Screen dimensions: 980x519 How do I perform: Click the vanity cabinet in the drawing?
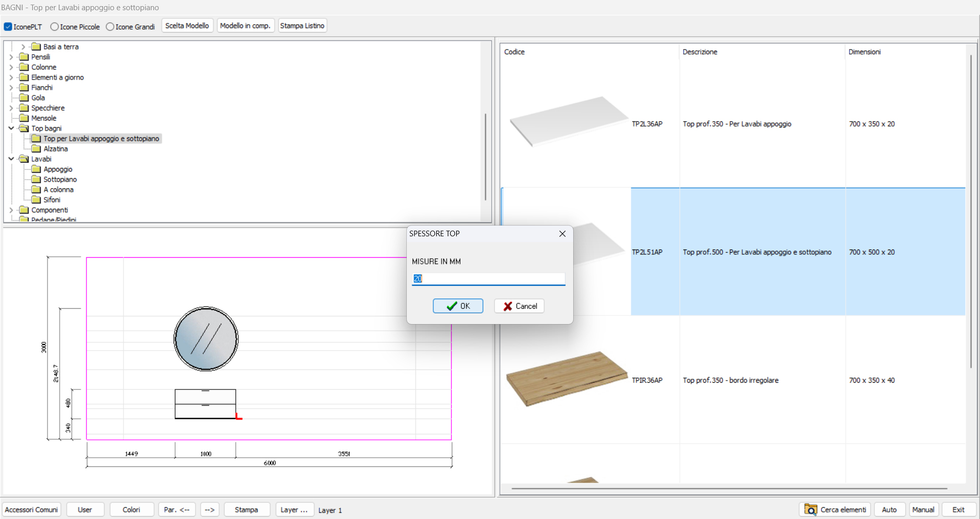coord(205,404)
